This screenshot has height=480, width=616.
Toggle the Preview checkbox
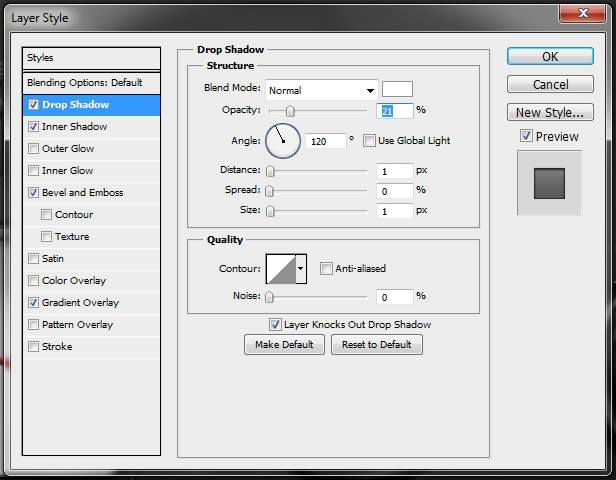tap(526, 136)
